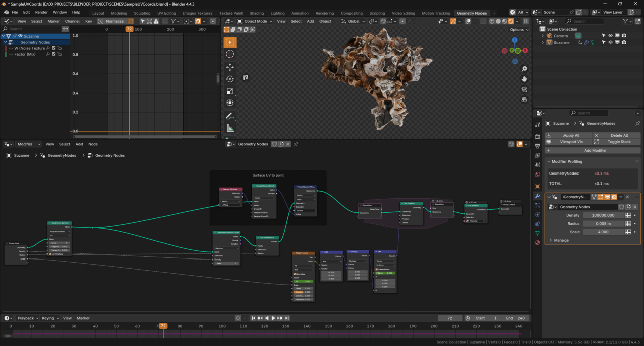Click the timeline End frame field
The image size is (644, 346).
tap(516, 318)
